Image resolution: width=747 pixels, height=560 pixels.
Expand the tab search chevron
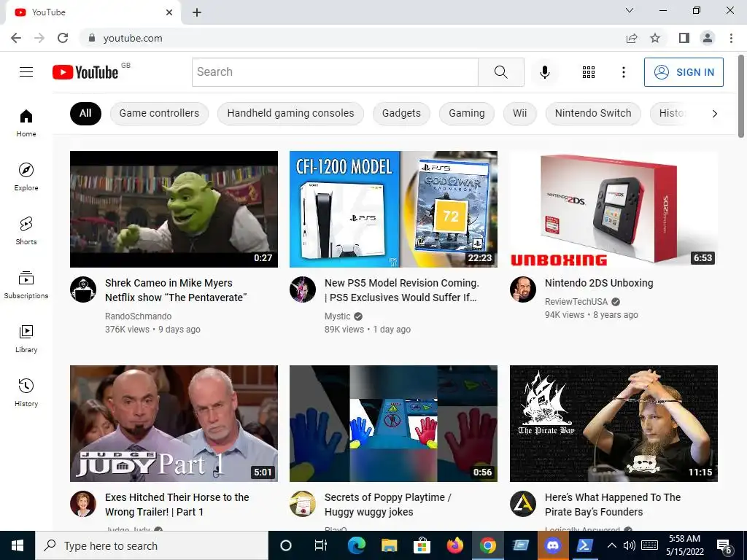pos(630,10)
